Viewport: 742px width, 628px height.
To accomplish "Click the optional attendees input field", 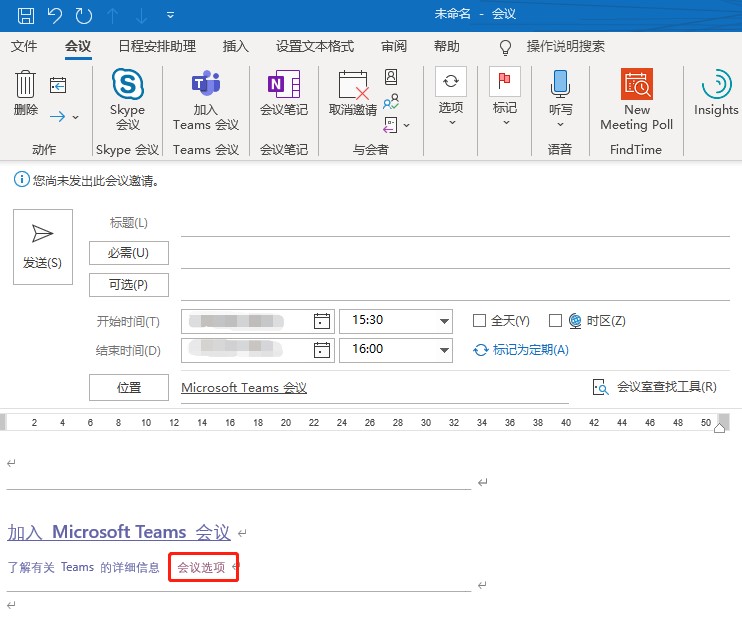I will pos(455,287).
